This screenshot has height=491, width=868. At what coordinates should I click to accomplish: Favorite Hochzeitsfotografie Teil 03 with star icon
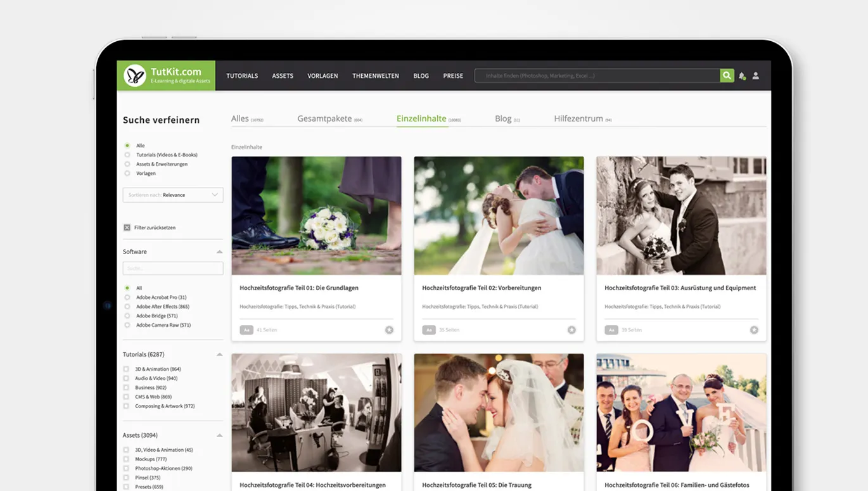click(x=754, y=330)
